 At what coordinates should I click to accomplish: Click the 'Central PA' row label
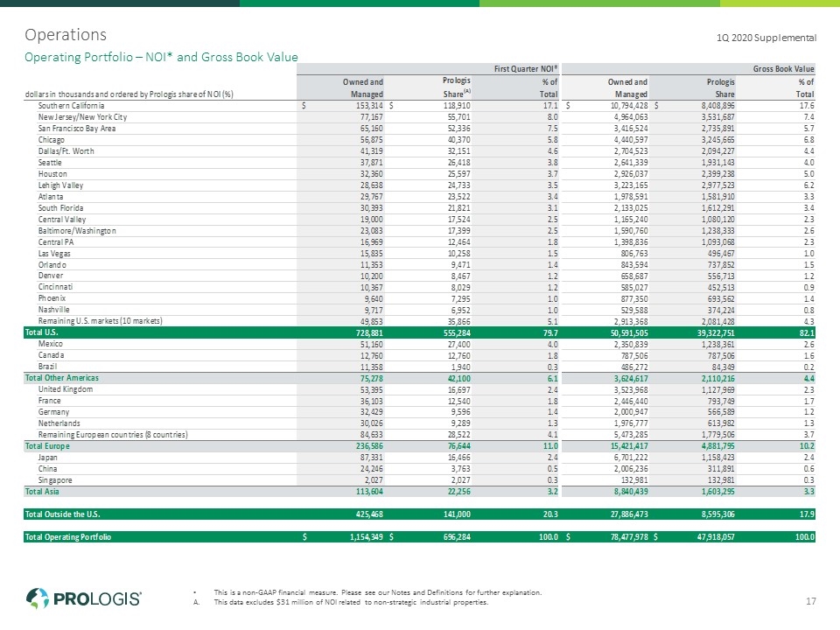pyautogui.click(x=56, y=242)
